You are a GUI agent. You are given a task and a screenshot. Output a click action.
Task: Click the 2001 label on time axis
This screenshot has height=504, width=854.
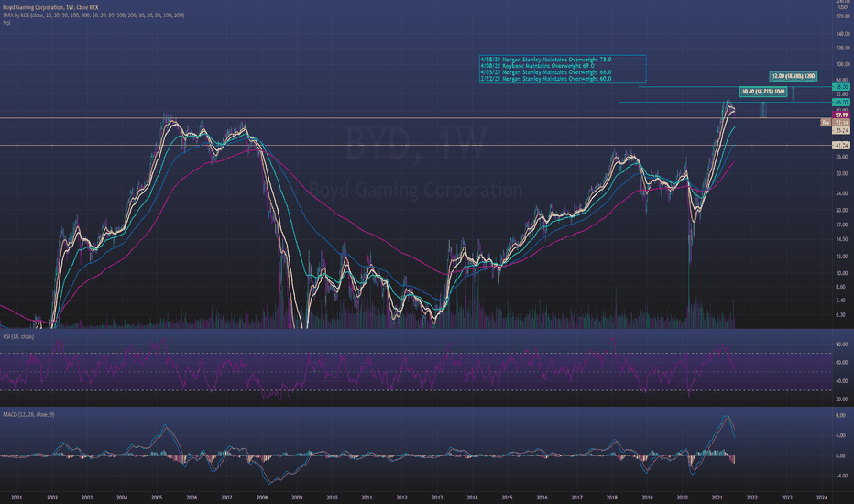(16, 498)
